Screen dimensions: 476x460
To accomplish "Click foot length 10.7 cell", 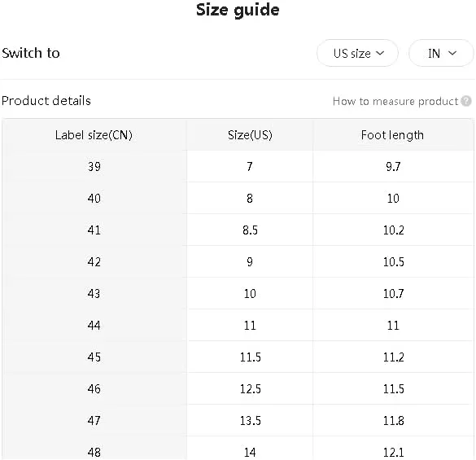I will 393,293.
